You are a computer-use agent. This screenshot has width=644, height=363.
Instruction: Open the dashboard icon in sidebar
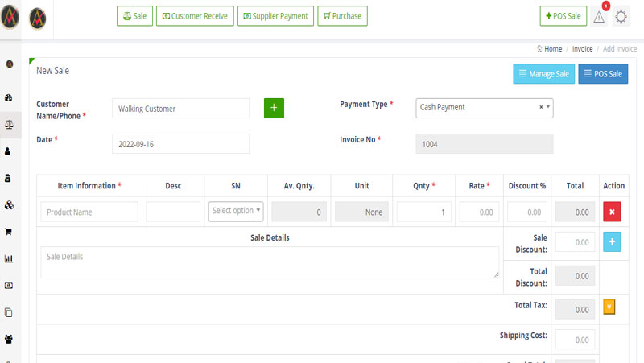(9, 98)
